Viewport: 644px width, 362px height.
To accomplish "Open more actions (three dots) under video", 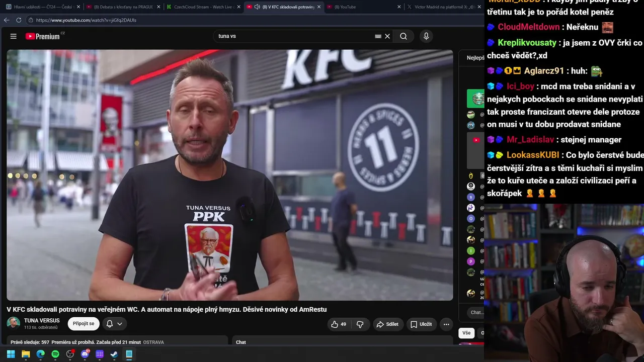I will tap(446, 324).
